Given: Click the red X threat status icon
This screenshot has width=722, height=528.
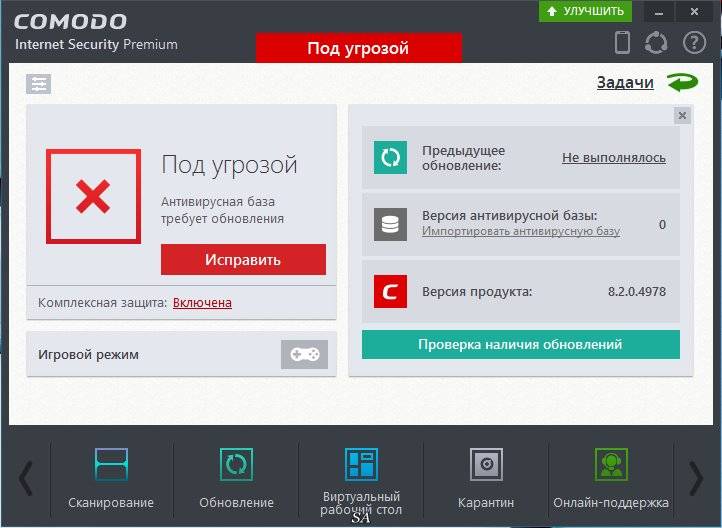Looking at the screenshot, I should click(x=93, y=196).
